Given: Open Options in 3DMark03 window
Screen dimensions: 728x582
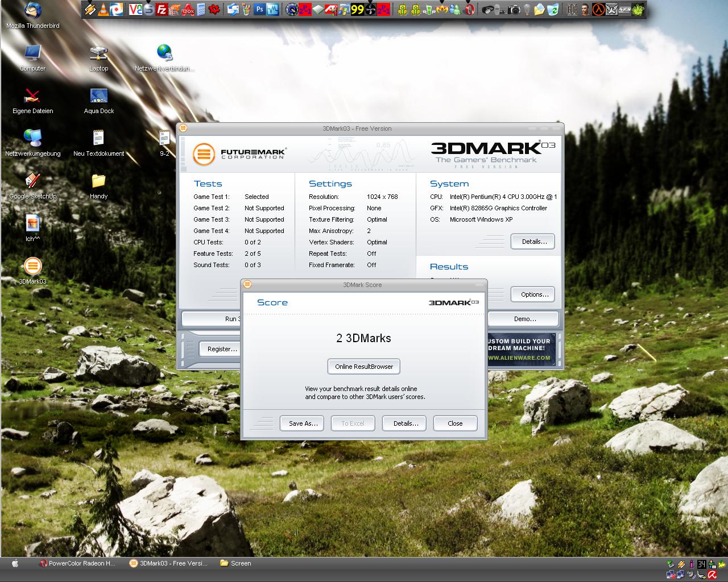Looking at the screenshot, I should click(x=533, y=294).
